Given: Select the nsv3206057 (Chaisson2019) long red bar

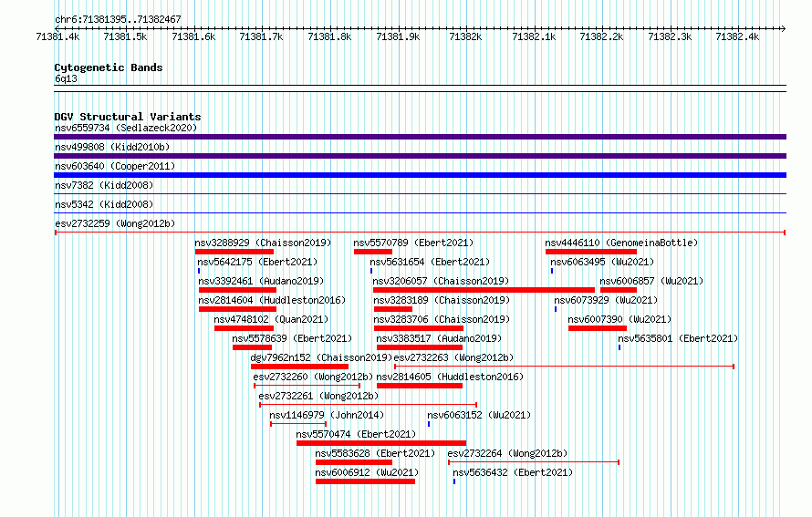Looking at the screenshot, I should coord(484,290).
